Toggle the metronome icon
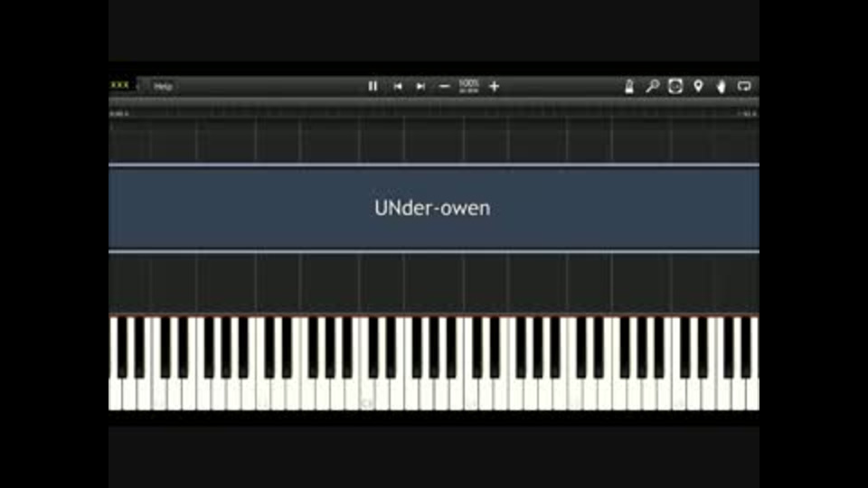The width and height of the screenshot is (868, 488). point(629,87)
